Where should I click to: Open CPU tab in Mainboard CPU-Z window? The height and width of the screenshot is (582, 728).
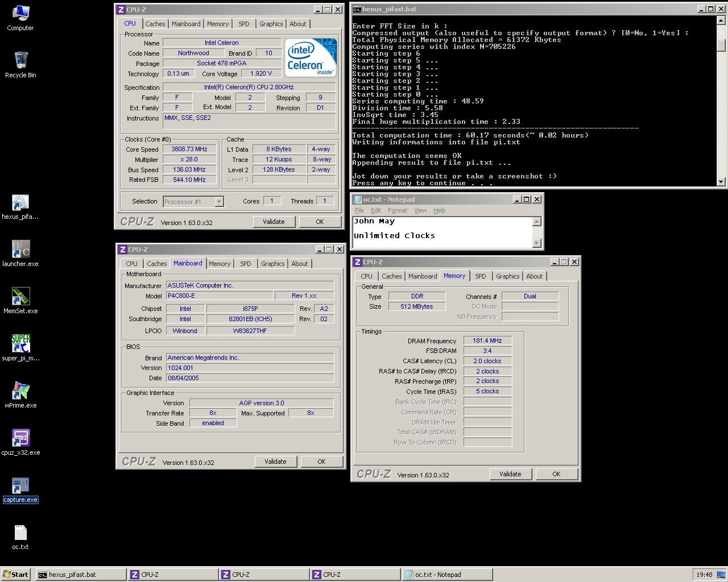point(131,264)
